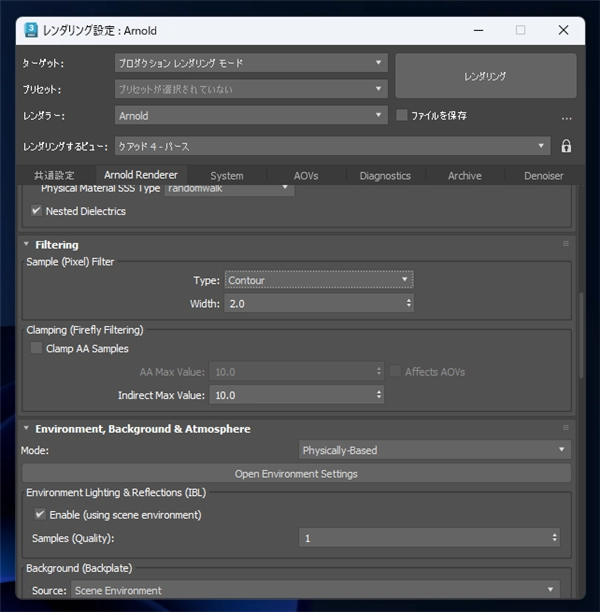Switch to the System tab

click(227, 176)
